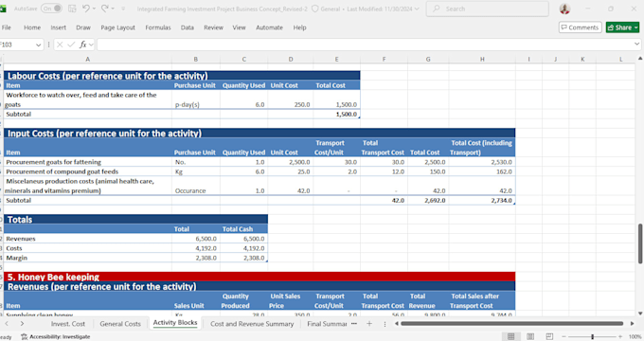Screen dimensions: 644x341
Task: Switch to the Final Summary sheet tab
Action: (327, 324)
